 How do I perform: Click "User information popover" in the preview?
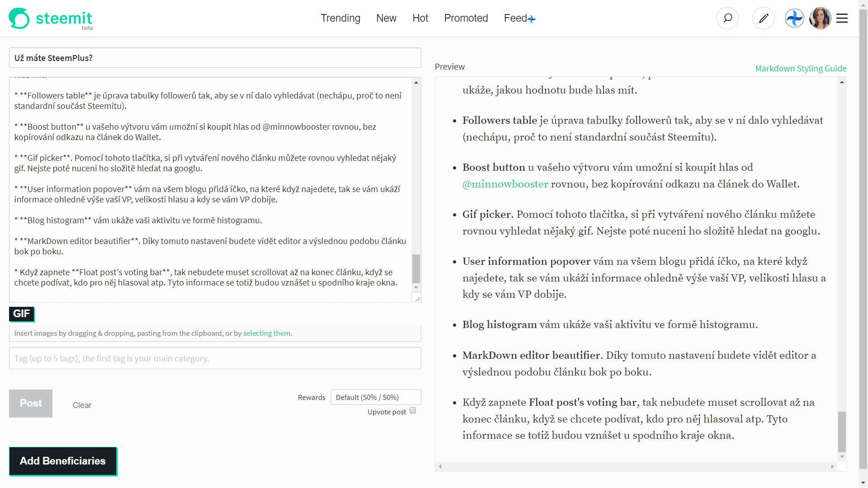tap(526, 261)
